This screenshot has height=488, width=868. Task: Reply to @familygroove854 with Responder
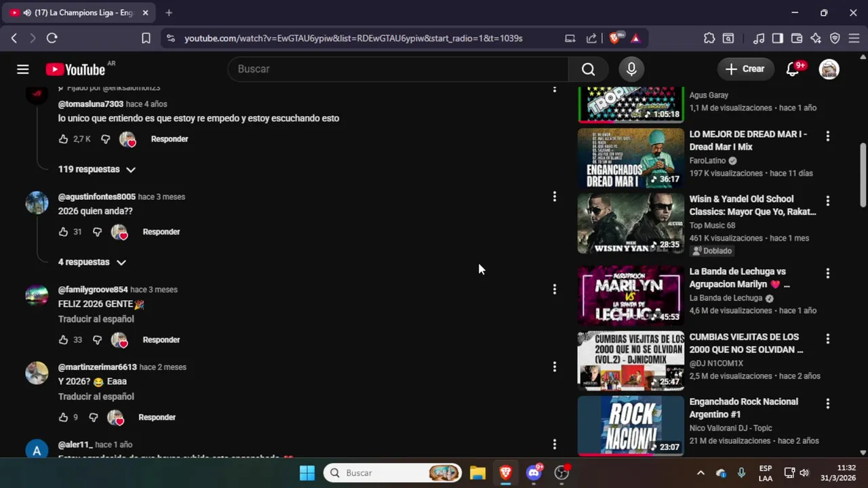[x=161, y=340]
